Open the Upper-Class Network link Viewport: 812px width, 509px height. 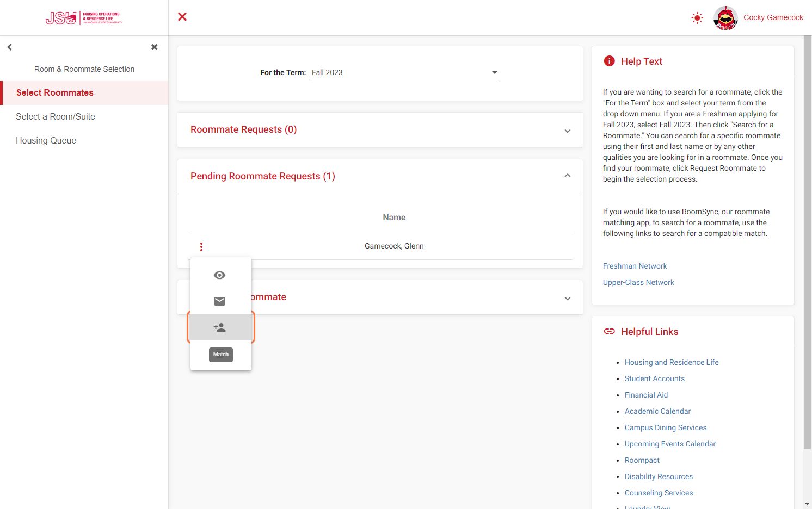638,283
